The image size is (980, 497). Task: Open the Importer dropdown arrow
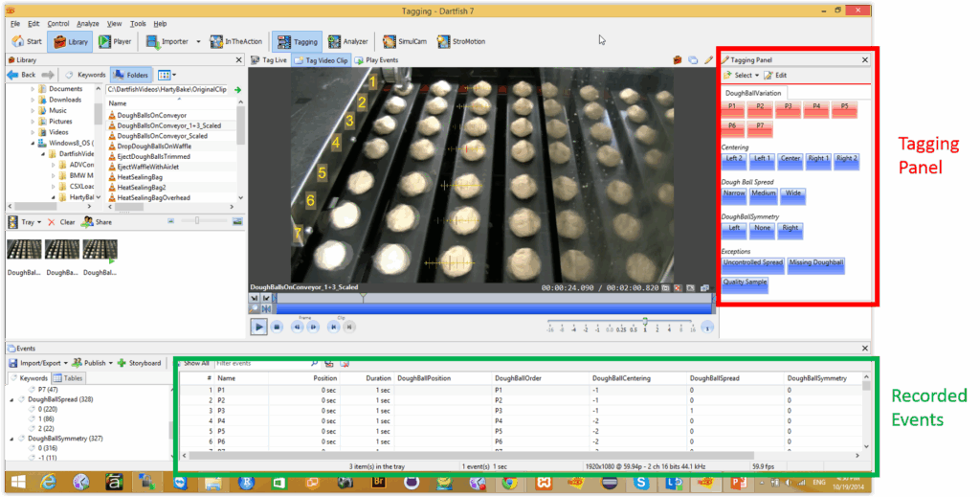click(x=198, y=42)
